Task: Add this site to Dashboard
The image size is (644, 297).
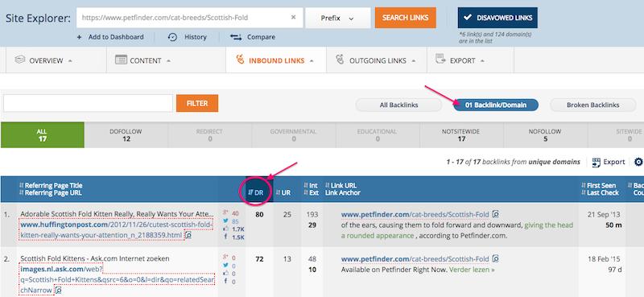Action: coord(110,37)
